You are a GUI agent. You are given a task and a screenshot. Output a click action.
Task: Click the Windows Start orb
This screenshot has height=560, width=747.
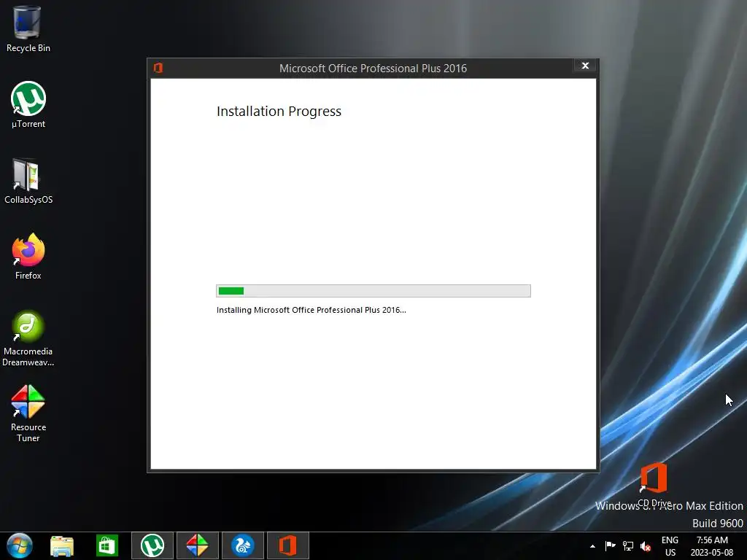click(20, 545)
